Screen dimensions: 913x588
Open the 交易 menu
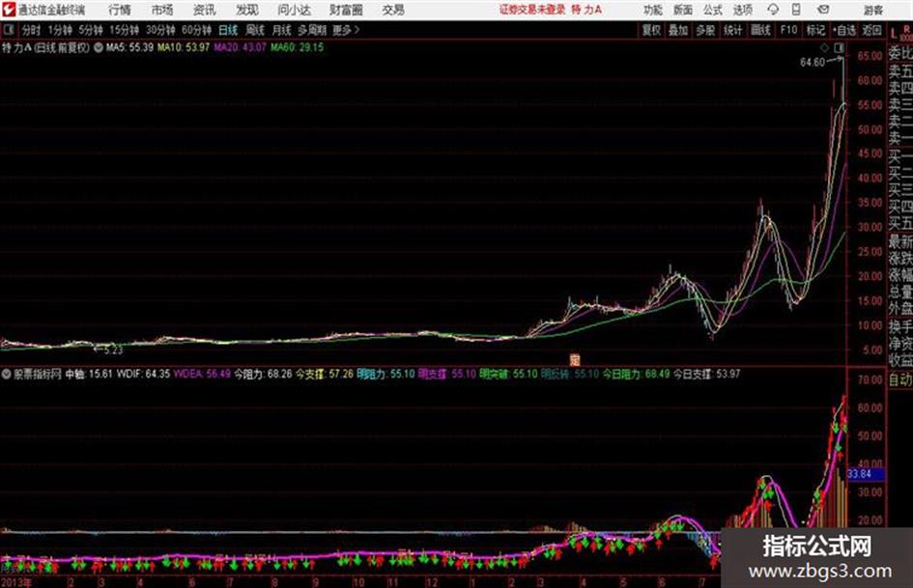coord(393,10)
